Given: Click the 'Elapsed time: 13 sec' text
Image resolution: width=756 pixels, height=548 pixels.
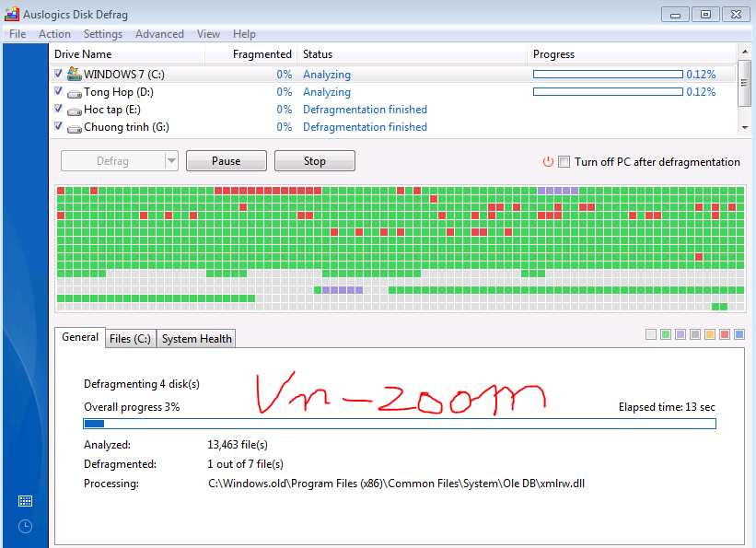Looking at the screenshot, I should [x=667, y=407].
